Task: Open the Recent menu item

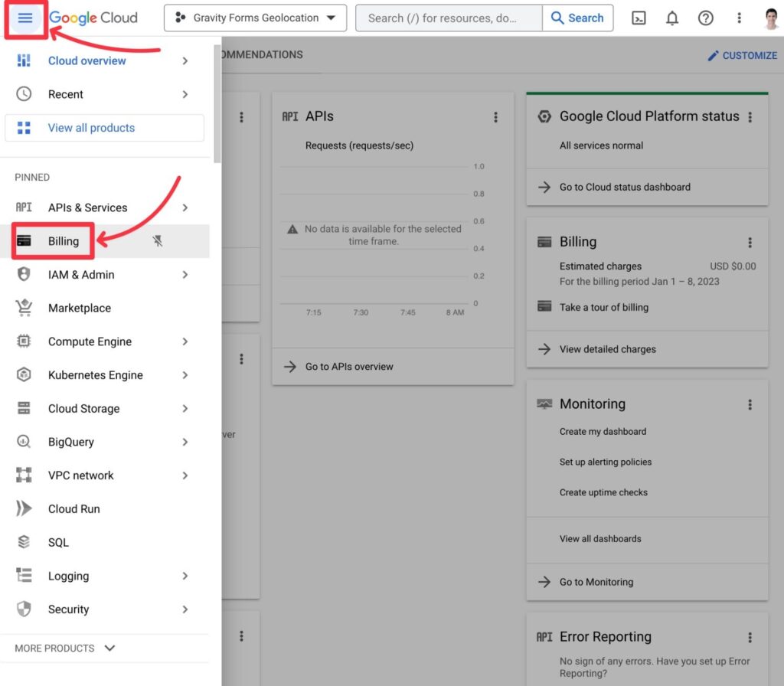Action: pyautogui.click(x=64, y=94)
